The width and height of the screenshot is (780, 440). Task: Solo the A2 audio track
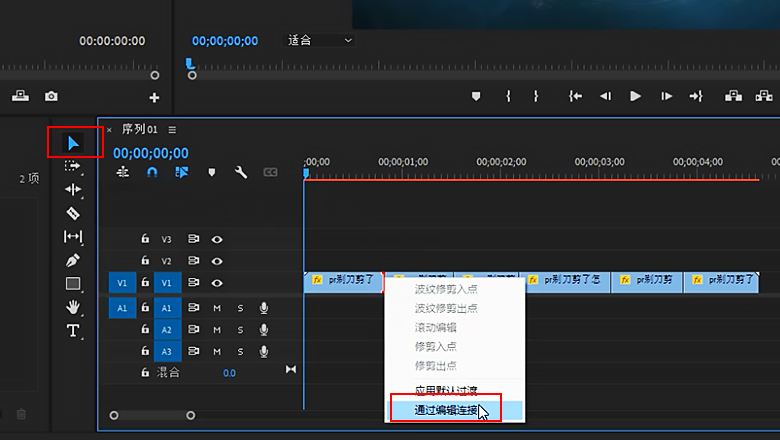(x=240, y=329)
